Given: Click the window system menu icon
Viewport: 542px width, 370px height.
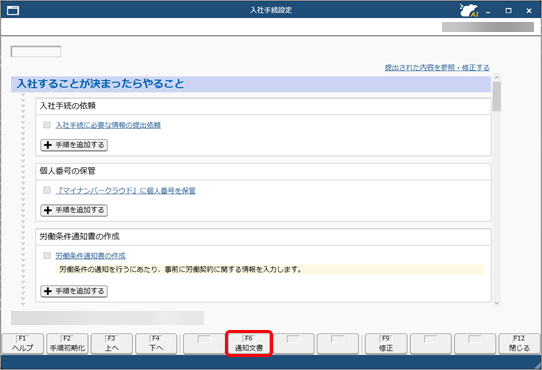Looking at the screenshot, I should point(13,11).
